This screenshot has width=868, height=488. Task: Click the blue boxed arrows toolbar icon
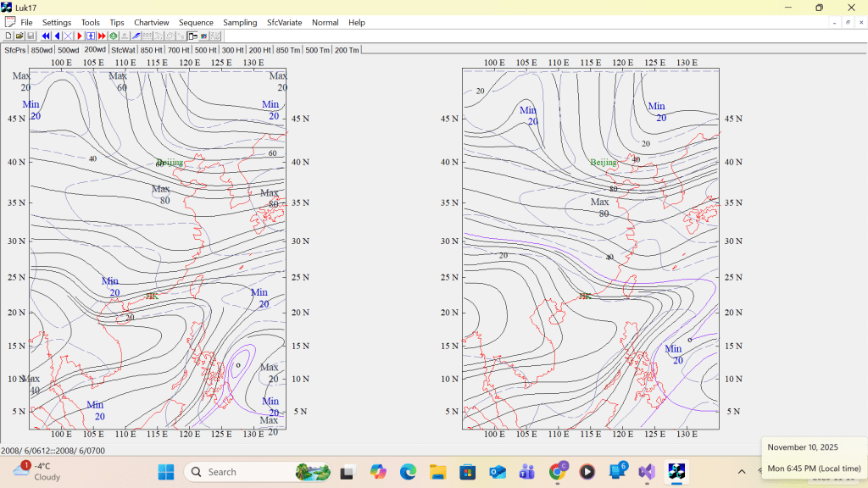point(90,36)
